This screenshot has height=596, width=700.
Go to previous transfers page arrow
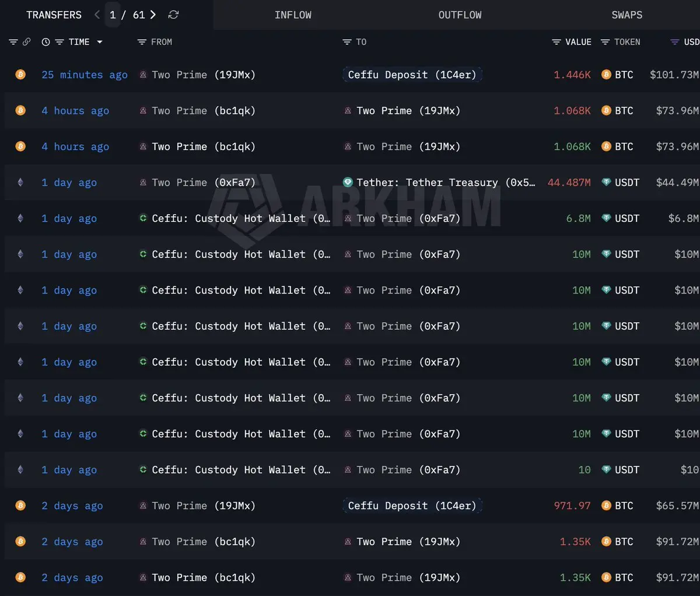pyautogui.click(x=97, y=15)
